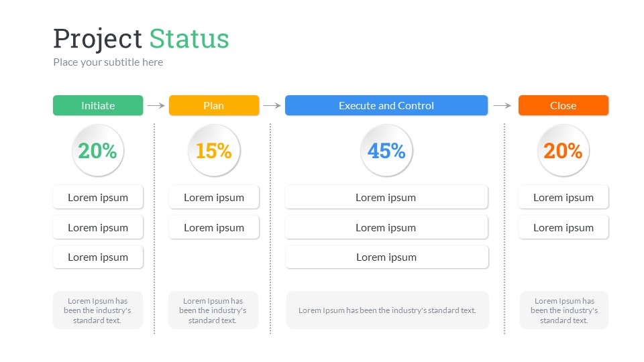This screenshot has height=362, width=644.
Task: Select the third Lorem ipsum box under Initiate
Action: 98,257
